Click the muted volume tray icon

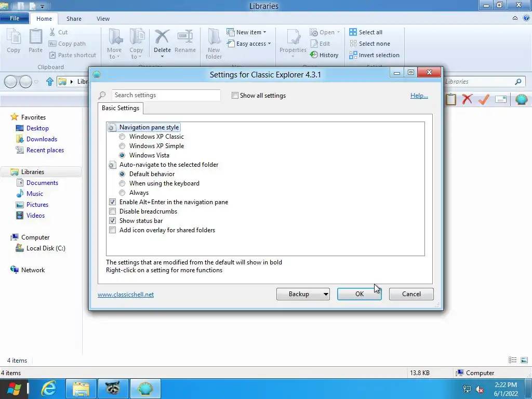[480, 389]
